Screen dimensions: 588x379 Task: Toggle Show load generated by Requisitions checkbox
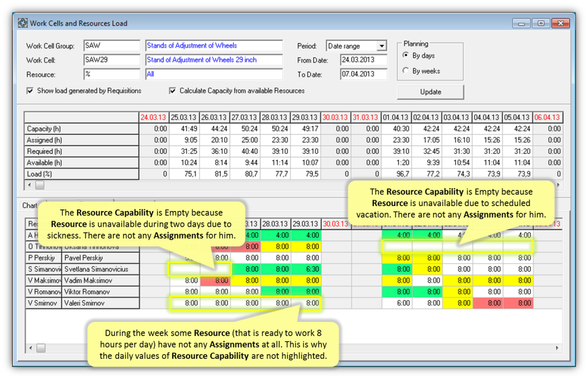30,91
